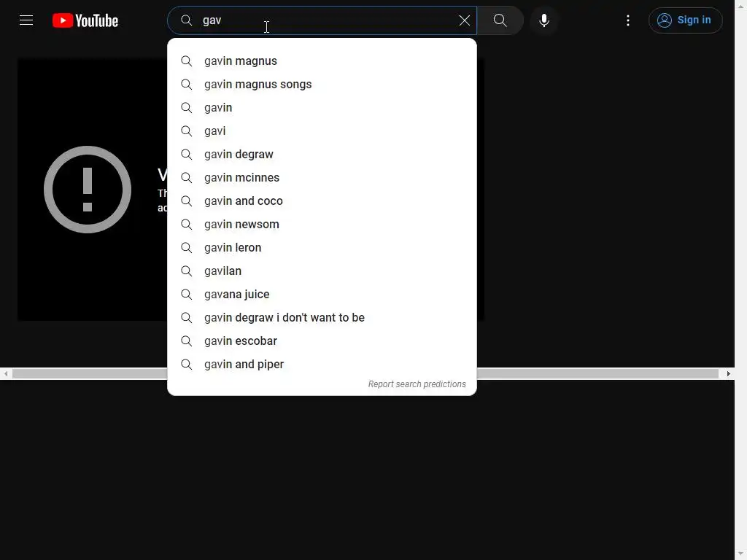Pick 'gavin degraw' from predictions

coord(322,155)
